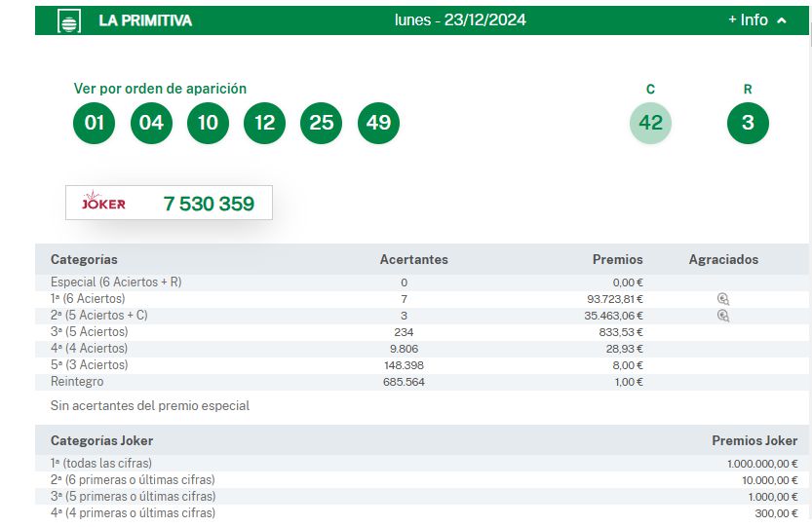Click the prize value 28,93 €
812x527 pixels.
(x=625, y=349)
